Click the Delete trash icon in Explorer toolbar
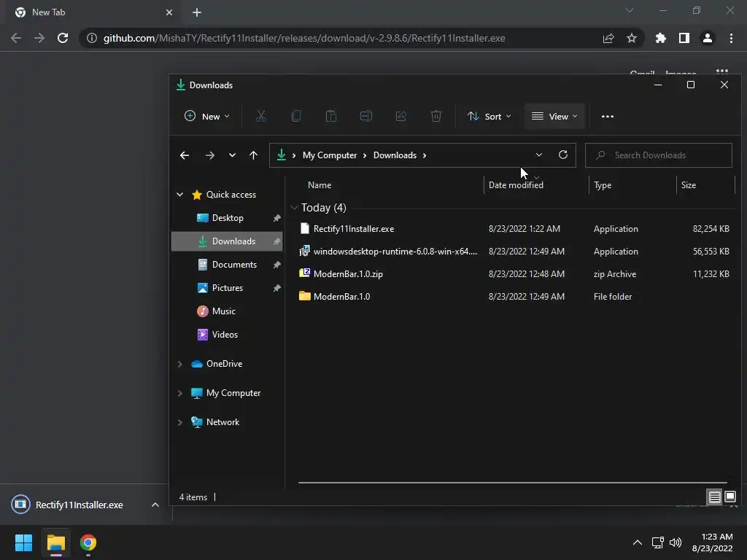Viewport: 747px width, 560px height. (436, 116)
